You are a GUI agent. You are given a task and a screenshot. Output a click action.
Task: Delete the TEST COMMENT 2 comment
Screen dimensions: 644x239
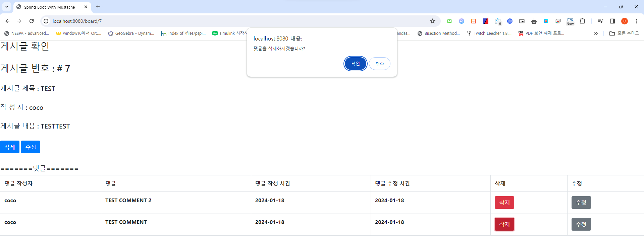[504, 203]
